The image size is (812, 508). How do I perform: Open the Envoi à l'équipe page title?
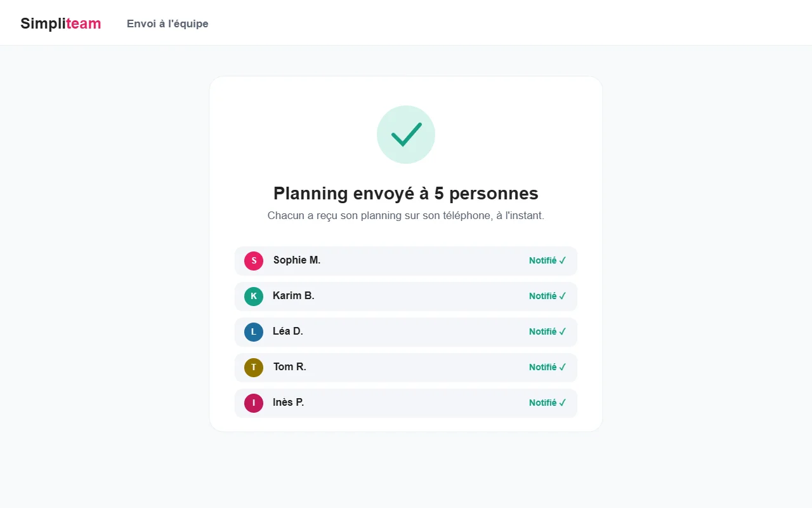click(x=167, y=23)
